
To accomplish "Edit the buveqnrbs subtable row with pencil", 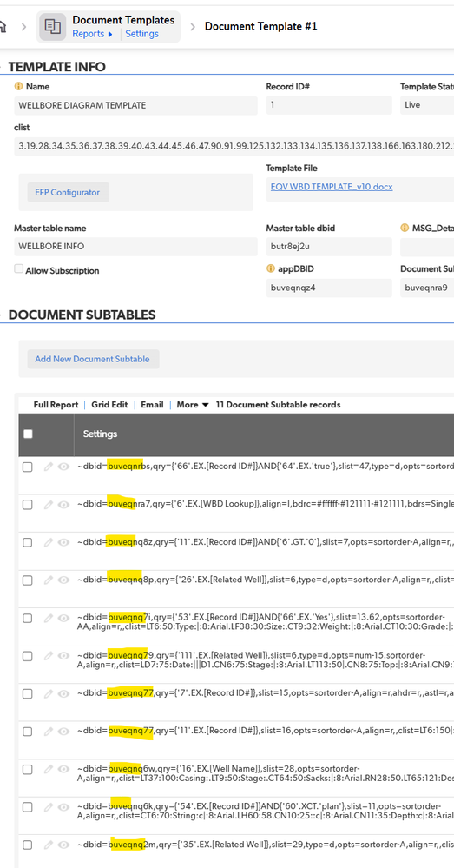I will coord(49,467).
